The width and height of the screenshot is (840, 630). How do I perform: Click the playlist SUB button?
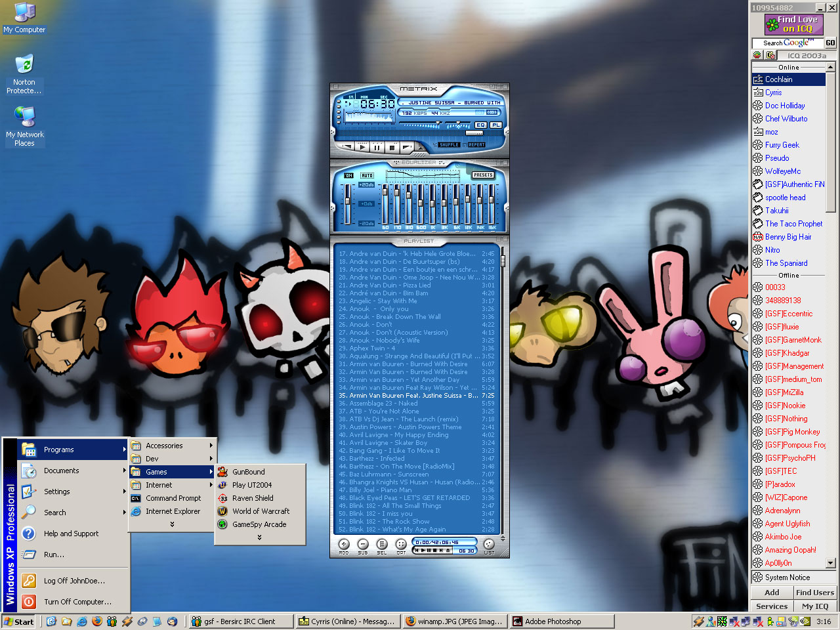pos(363,544)
